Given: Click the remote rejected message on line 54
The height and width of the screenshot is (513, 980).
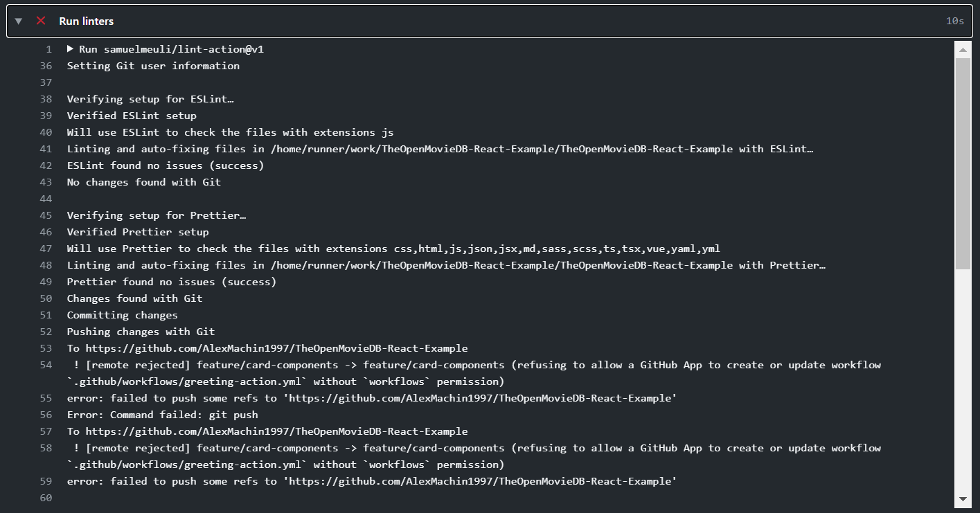Looking at the screenshot, I should pyautogui.click(x=474, y=373).
